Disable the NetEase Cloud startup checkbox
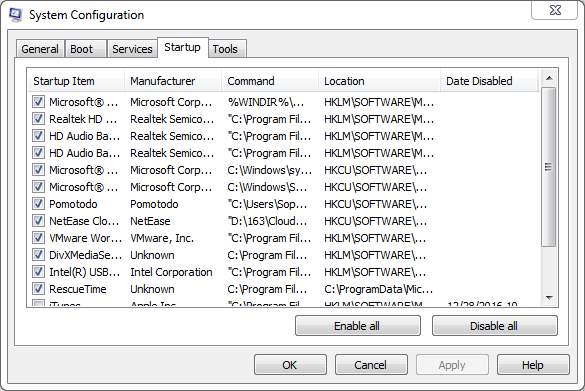Image resolution: width=585 pixels, height=391 pixels. tap(38, 220)
